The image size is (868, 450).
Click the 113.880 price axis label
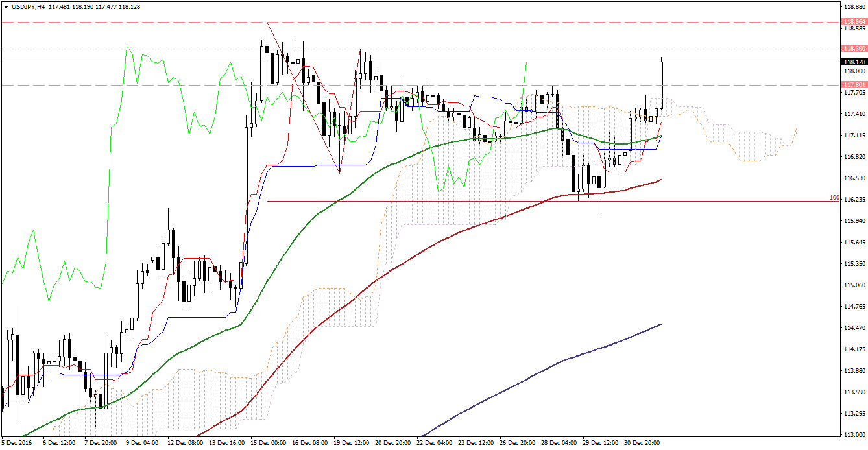[855, 371]
